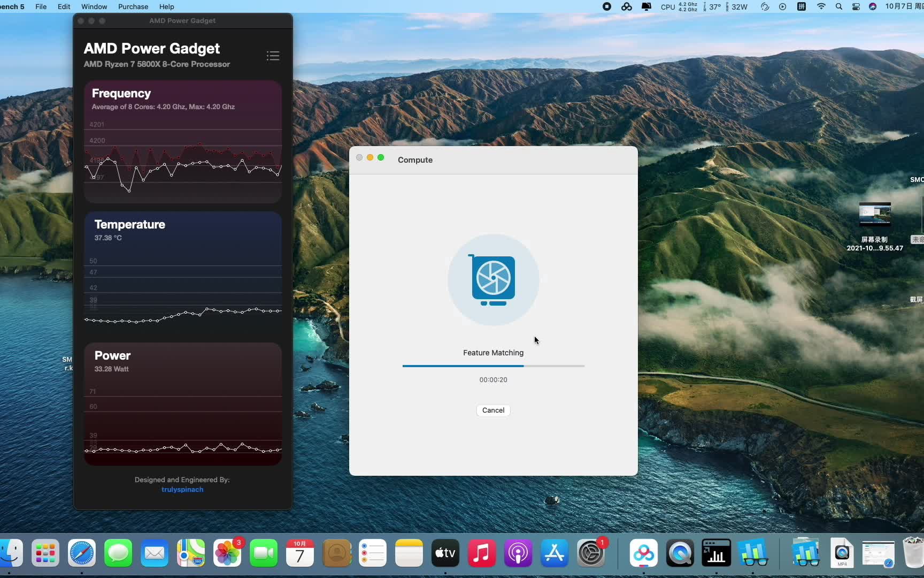
Task: Open Podcasts from the Dock
Action: (x=518, y=553)
